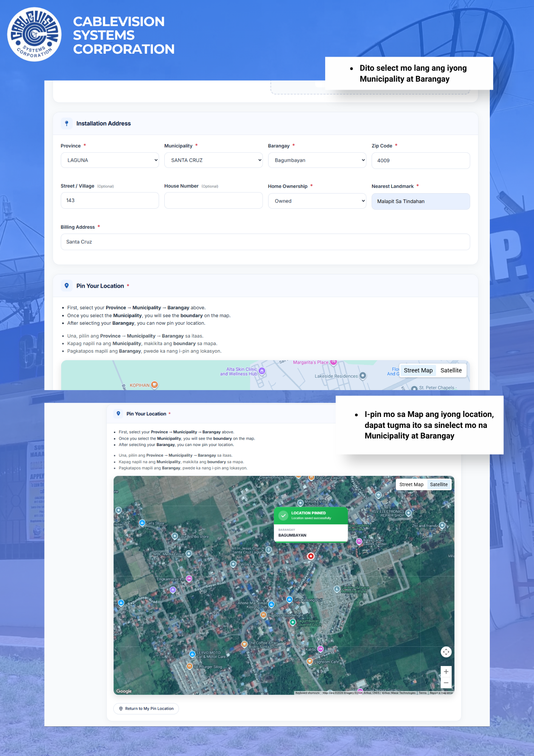Screen dimensions: 534x756
Task: Click the Big Boss Boodlefight restaurant marker
Action: click(263, 615)
